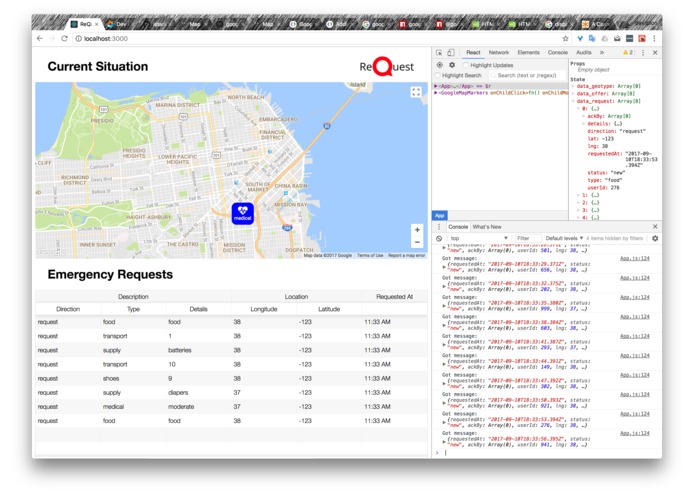Collapse the data_request array
The image size is (695, 494).
573,101
